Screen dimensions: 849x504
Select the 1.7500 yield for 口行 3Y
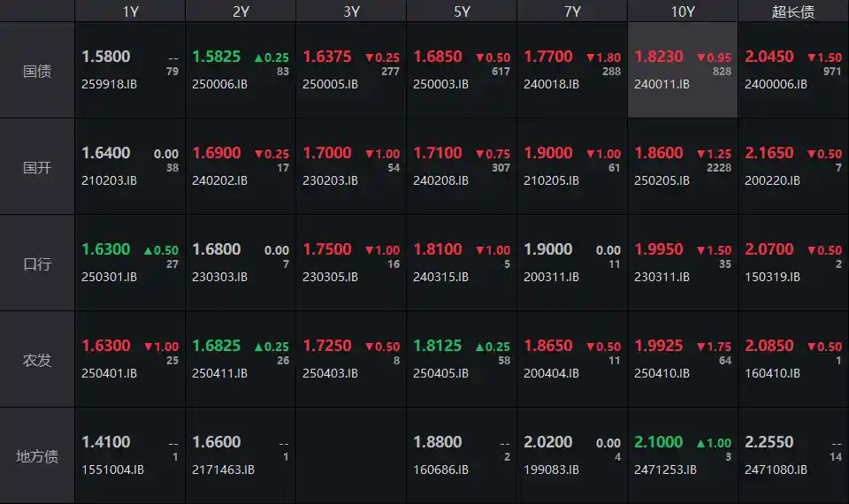(326, 249)
